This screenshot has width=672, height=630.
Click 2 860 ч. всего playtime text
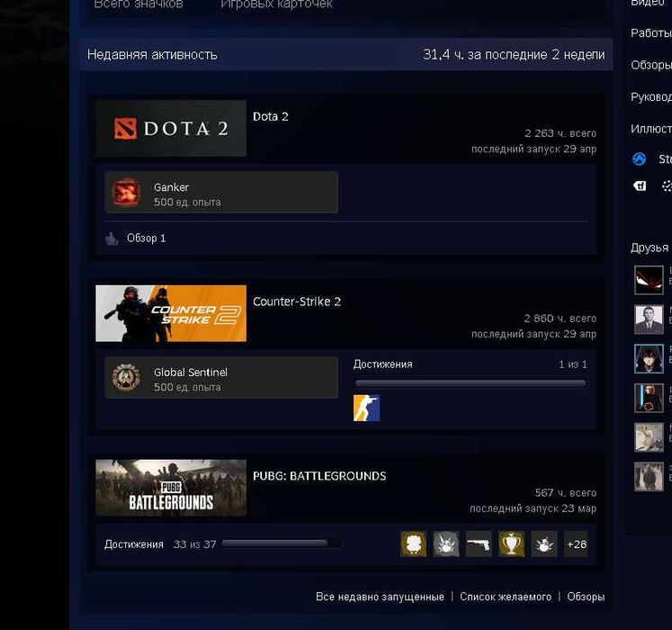560,319
